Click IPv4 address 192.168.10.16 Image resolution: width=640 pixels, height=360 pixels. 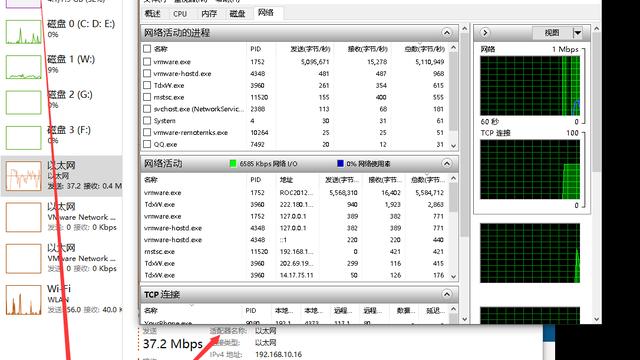point(279,354)
